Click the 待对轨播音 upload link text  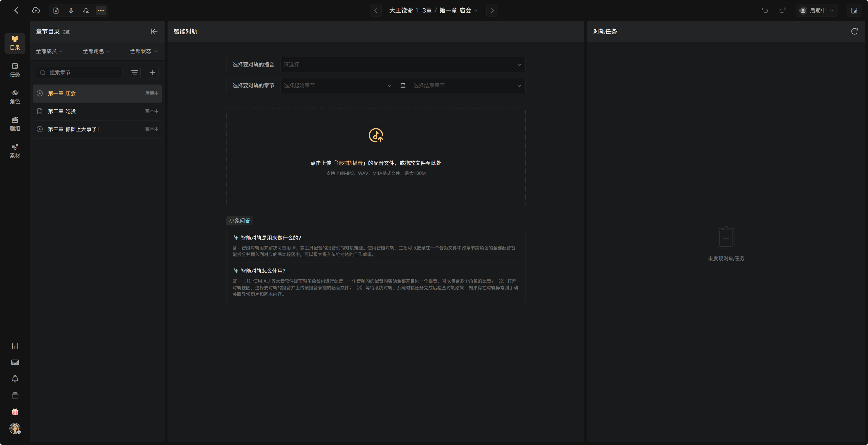pyautogui.click(x=350, y=163)
